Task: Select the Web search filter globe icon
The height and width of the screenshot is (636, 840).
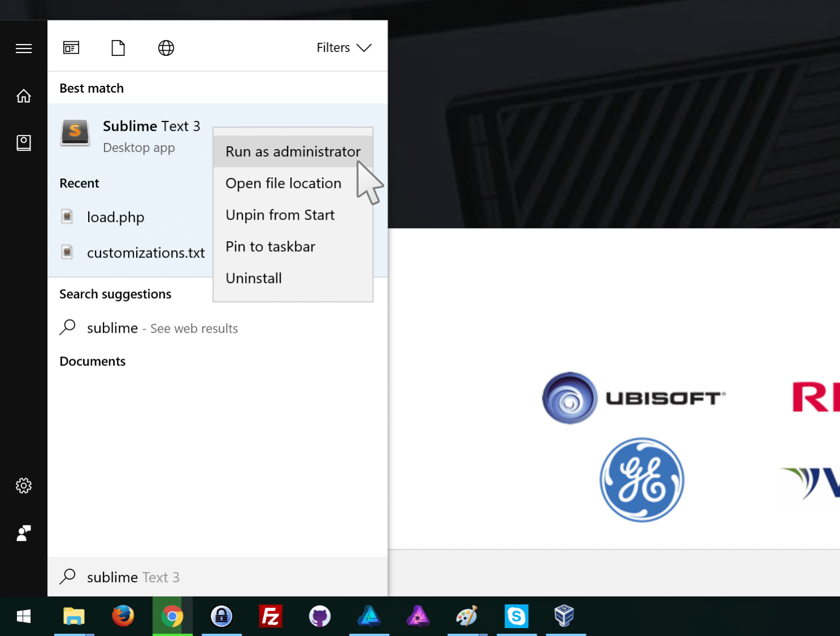Action: click(166, 48)
